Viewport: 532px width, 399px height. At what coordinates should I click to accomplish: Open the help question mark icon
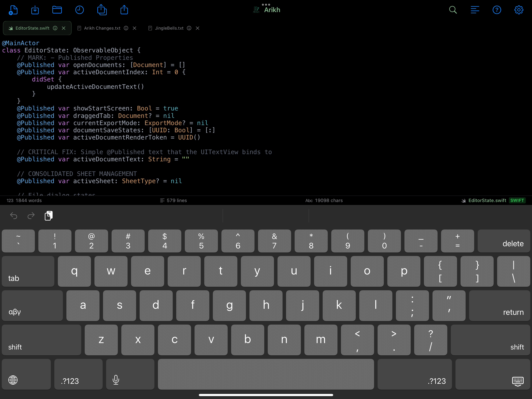(x=497, y=10)
